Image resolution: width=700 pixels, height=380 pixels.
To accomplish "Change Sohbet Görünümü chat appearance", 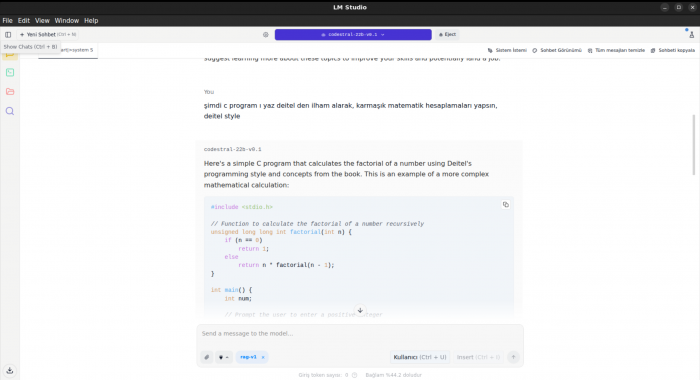I will (557, 50).
